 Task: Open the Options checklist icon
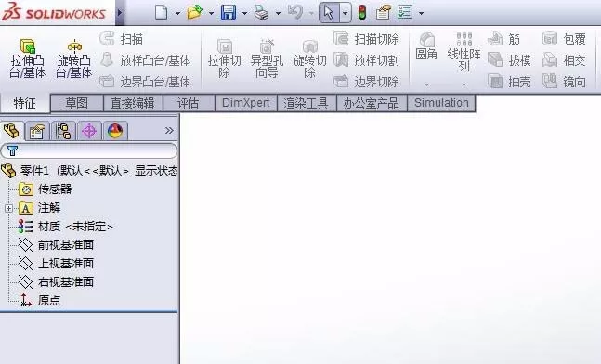[405, 12]
